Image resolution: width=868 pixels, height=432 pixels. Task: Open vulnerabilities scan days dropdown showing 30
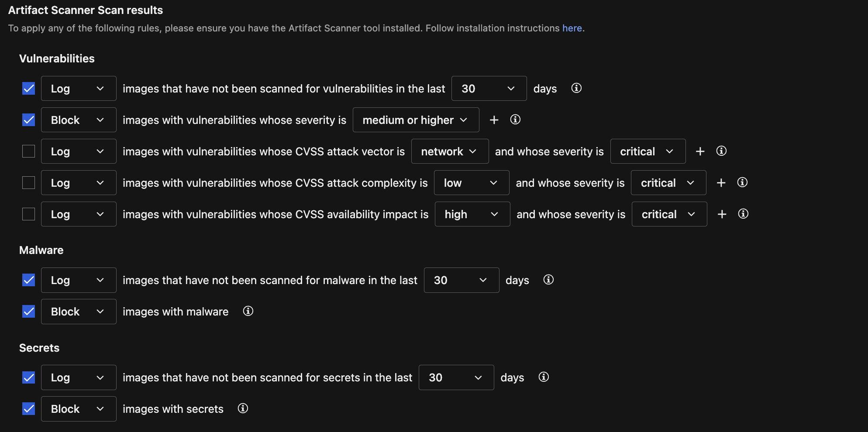pos(489,89)
